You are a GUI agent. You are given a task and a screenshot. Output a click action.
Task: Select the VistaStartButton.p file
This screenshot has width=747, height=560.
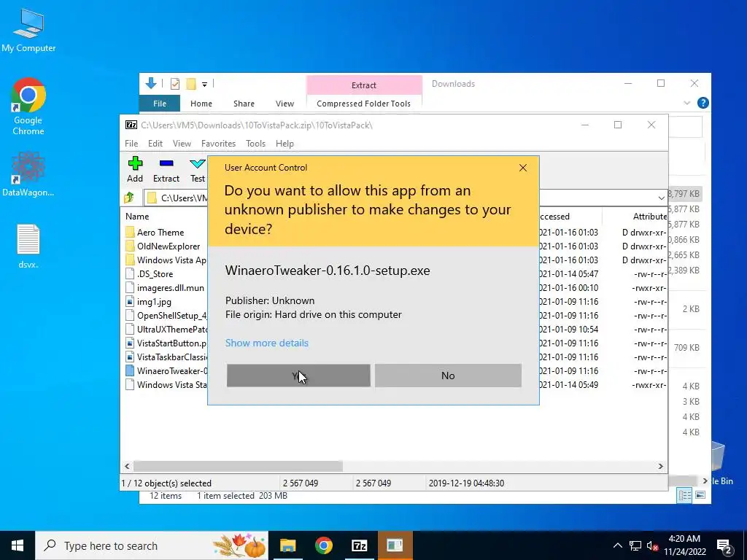pos(171,343)
